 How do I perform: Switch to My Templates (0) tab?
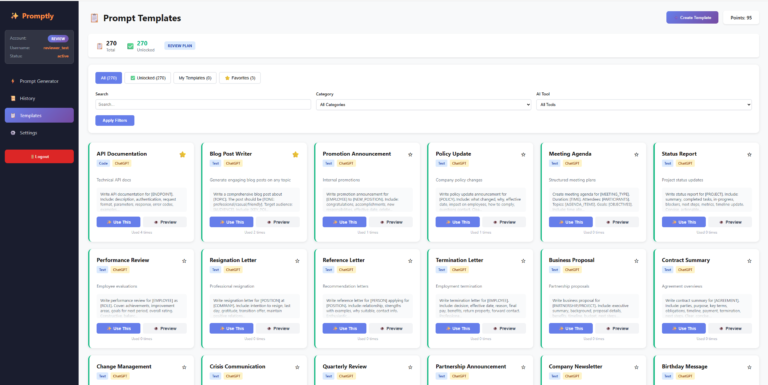coord(195,78)
